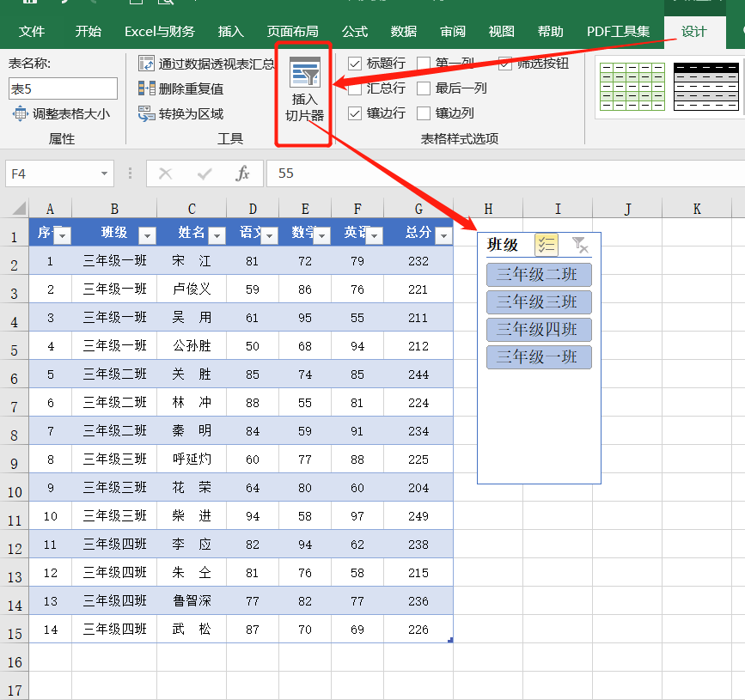Choose the green table style thumbnail
Viewport: 745px width, 700px height.
tap(632, 86)
